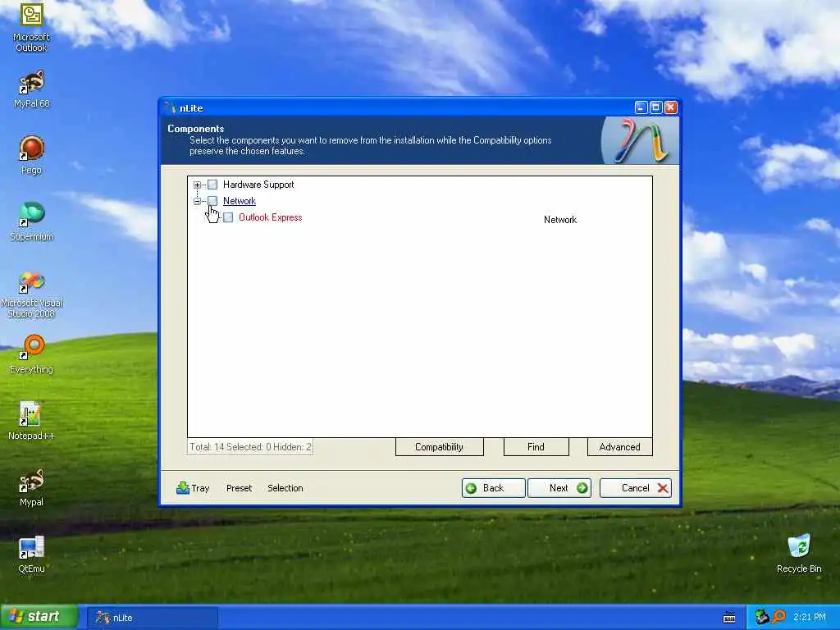Close the nLite window

(671, 107)
